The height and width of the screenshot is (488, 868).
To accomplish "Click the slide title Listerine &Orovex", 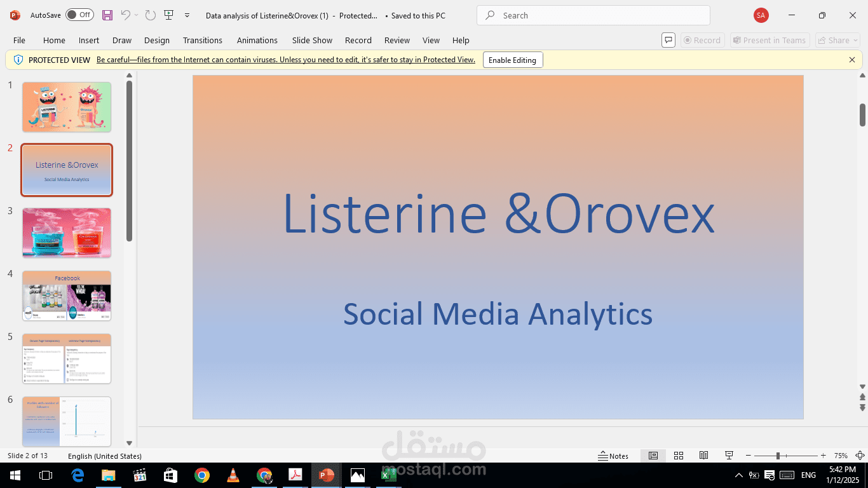I will [498, 213].
